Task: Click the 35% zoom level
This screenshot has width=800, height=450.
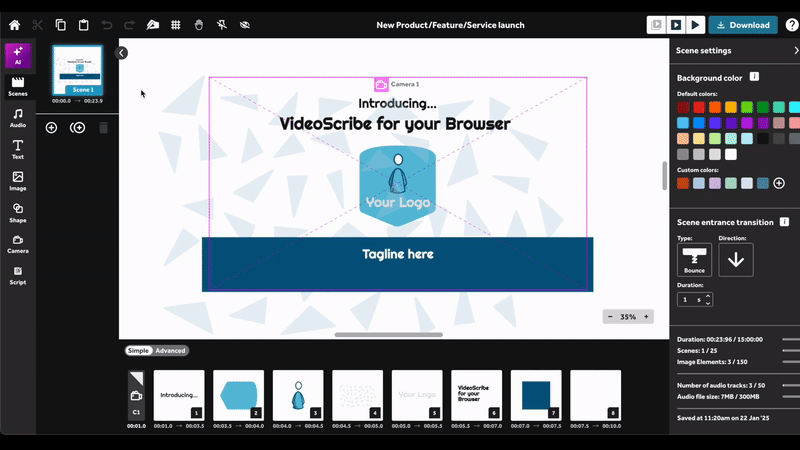Action: click(x=628, y=317)
